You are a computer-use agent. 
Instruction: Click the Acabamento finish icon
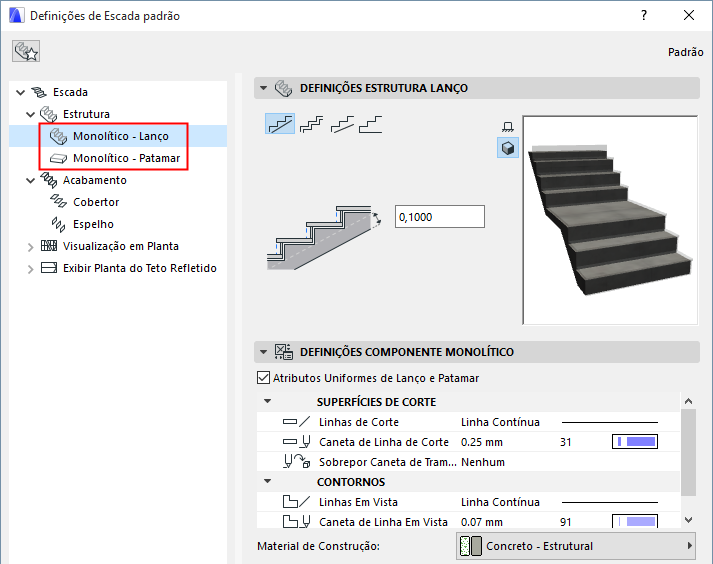click(48, 180)
